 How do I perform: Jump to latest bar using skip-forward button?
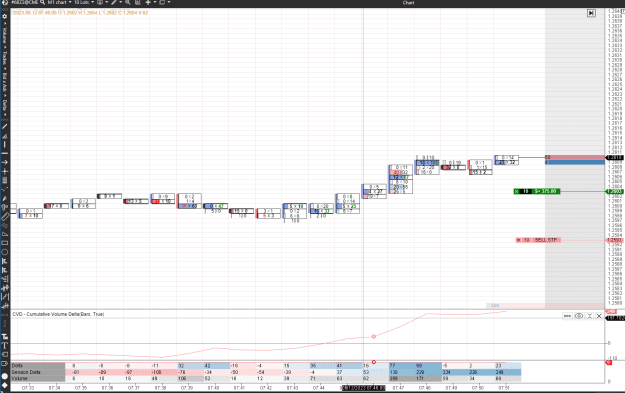[x=591, y=13]
